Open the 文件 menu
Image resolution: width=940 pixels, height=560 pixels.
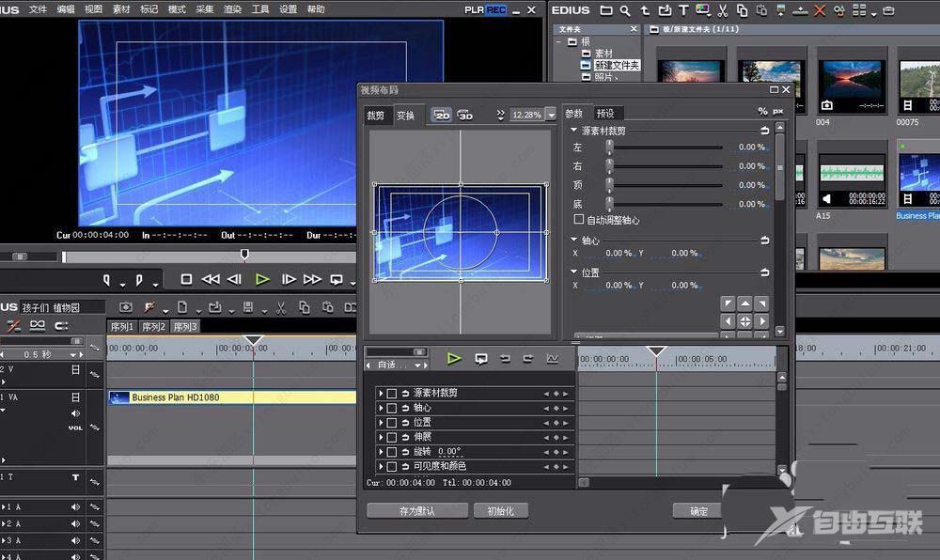[38, 9]
